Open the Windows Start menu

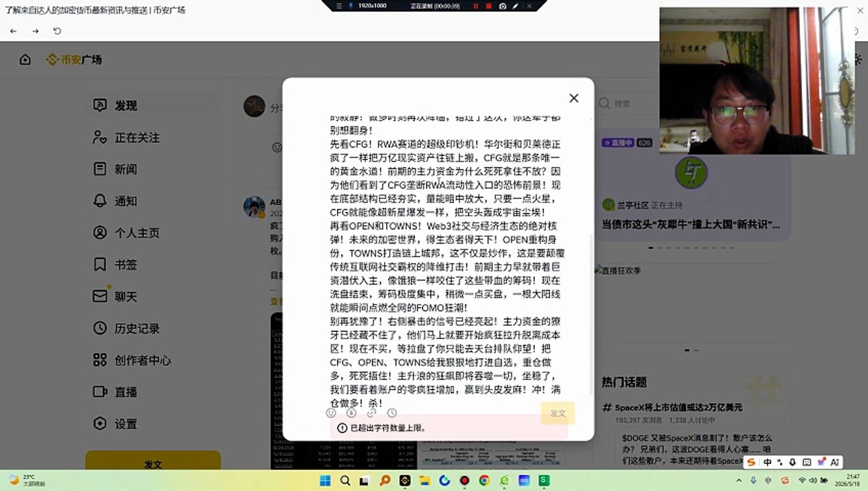tap(325, 481)
